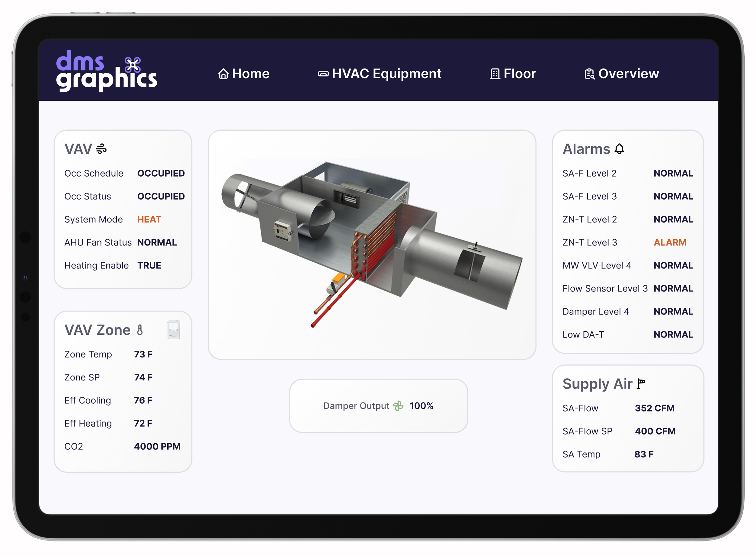
Task: Go to the Floor page
Action: [x=519, y=73]
